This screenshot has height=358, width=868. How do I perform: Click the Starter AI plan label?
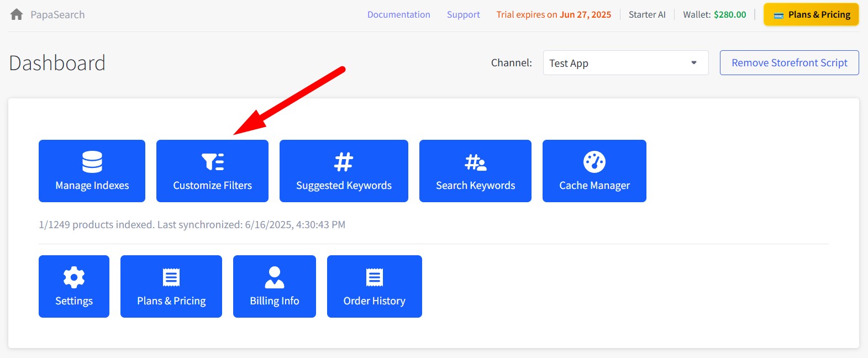pyautogui.click(x=647, y=14)
